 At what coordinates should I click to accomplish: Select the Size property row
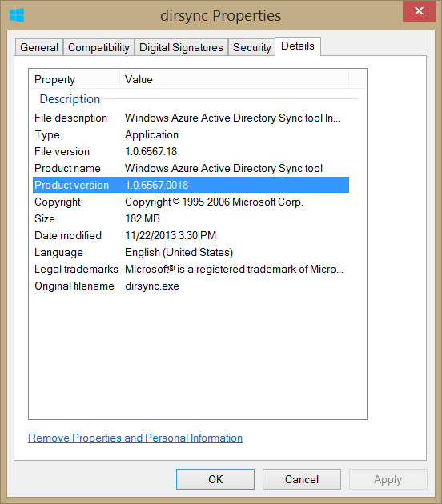(191, 218)
